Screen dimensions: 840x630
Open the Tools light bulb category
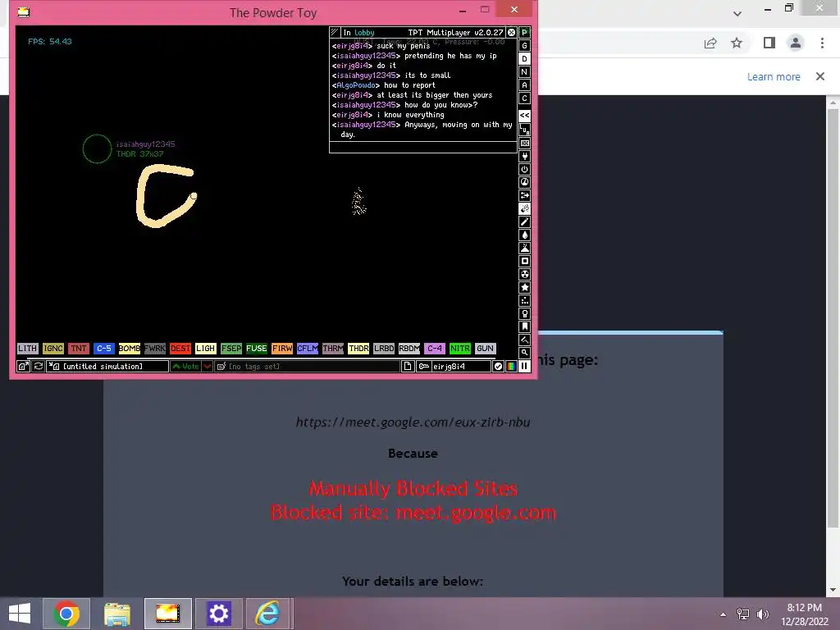[524, 314]
